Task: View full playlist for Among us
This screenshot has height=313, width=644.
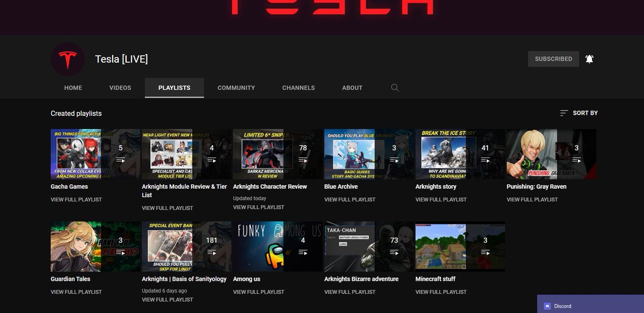Action: pyautogui.click(x=259, y=292)
